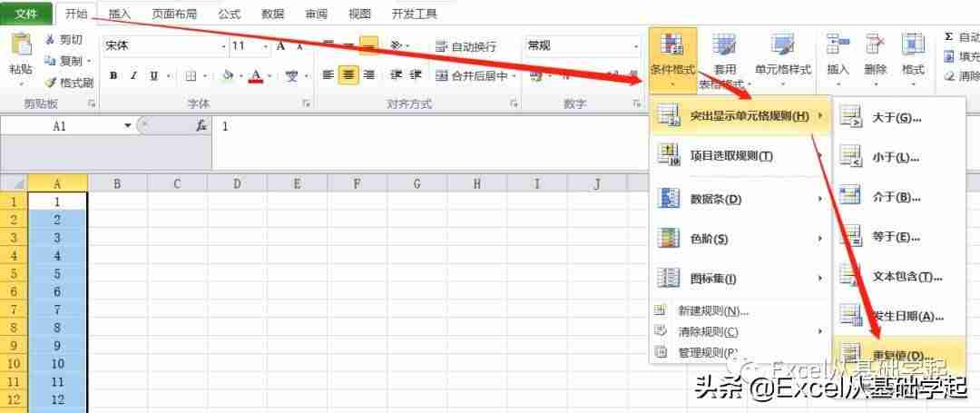
Task: Click the 条件格式 conditional formatting button
Action: [x=672, y=60]
